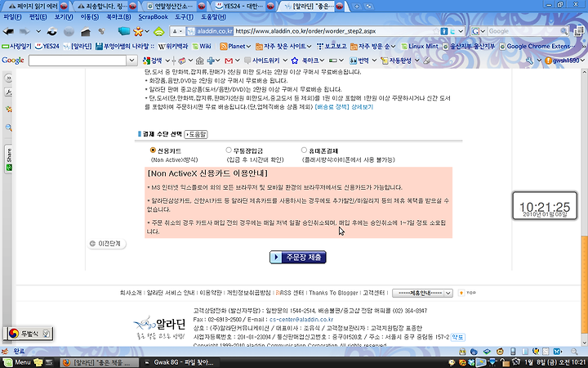Image resolution: width=588 pixels, height=368 pixels.
Task: Click the Twitter bird icon in the address bar
Action: tap(452, 31)
